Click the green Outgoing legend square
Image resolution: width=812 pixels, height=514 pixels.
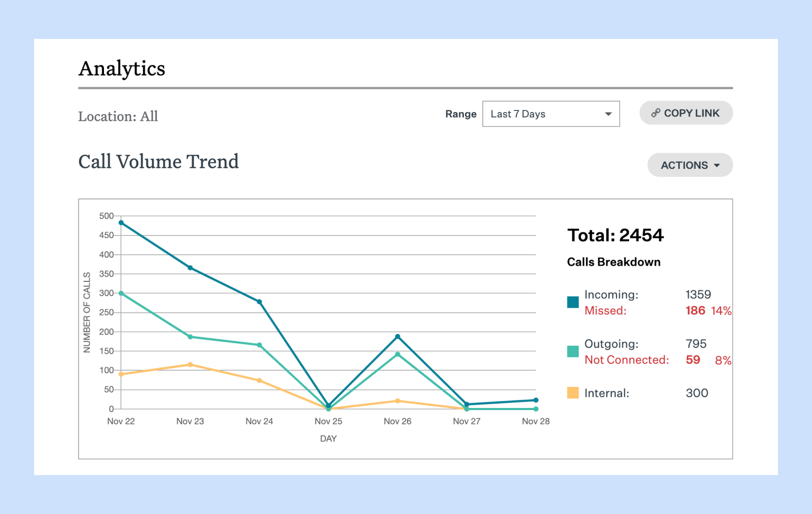[573, 351]
